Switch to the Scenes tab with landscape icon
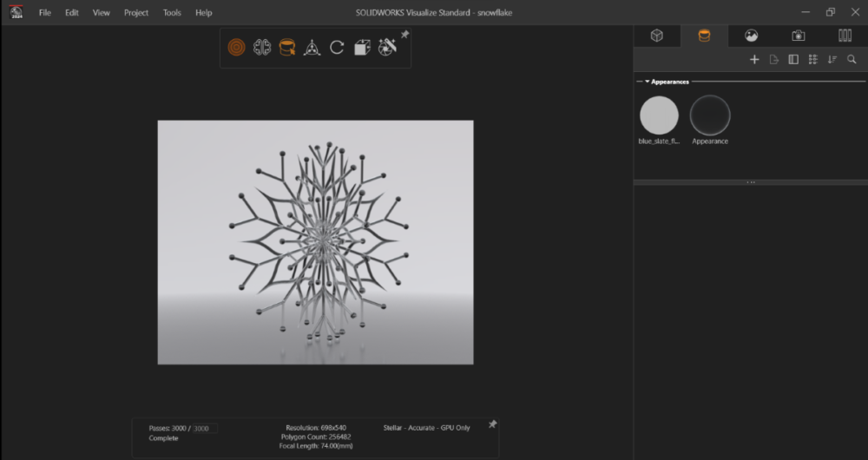The height and width of the screenshot is (460, 868). click(x=752, y=36)
